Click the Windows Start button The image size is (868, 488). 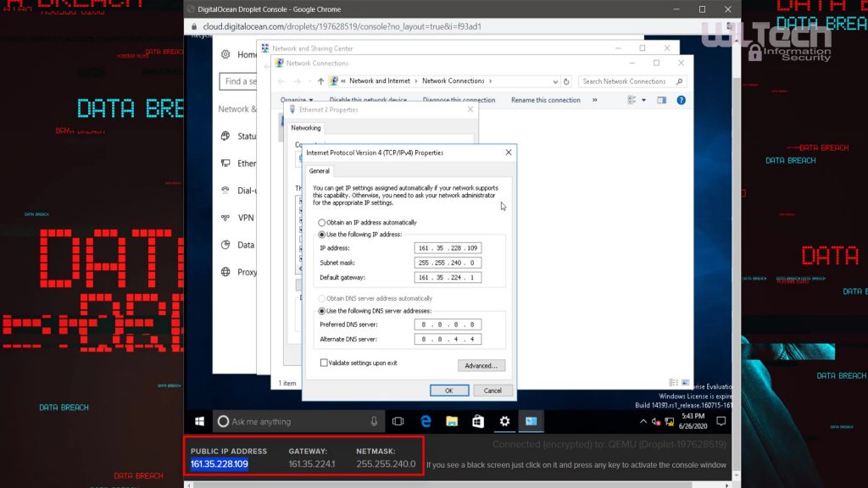[200, 422]
